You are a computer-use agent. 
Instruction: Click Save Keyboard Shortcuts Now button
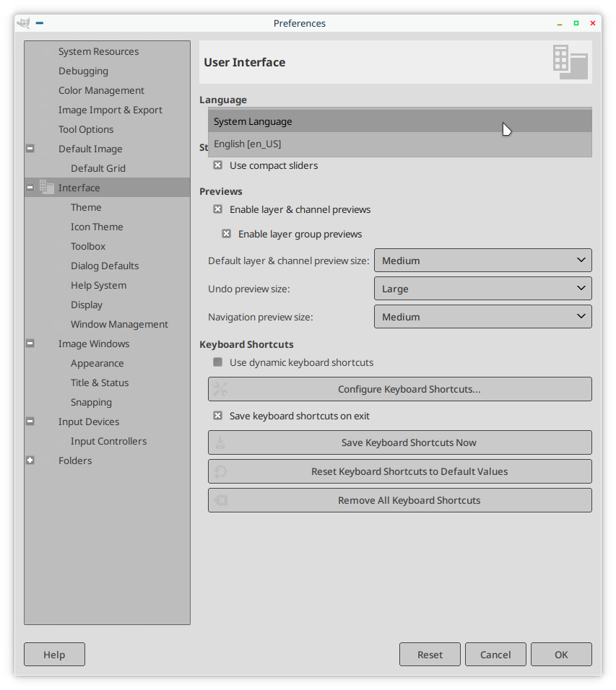[x=400, y=442]
